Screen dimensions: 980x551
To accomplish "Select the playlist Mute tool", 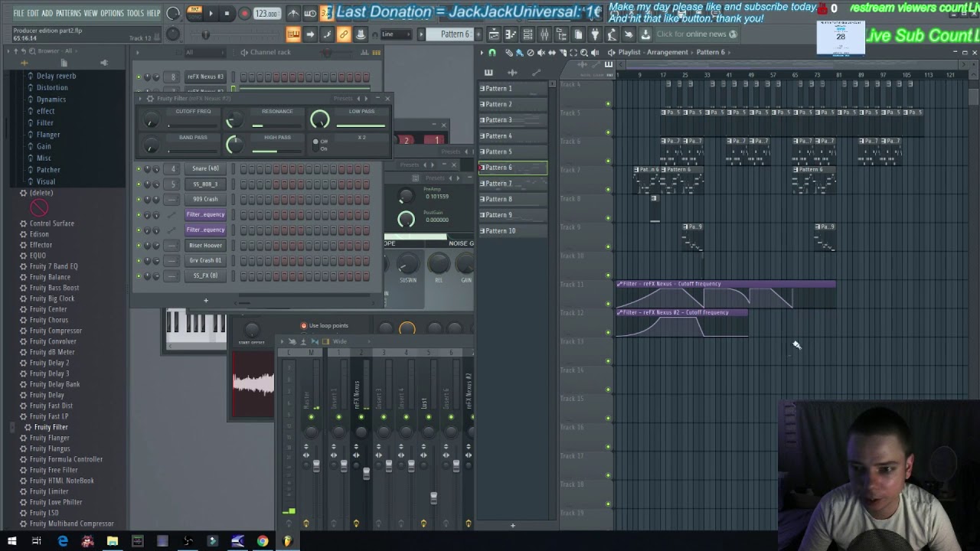I will (541, 52).
